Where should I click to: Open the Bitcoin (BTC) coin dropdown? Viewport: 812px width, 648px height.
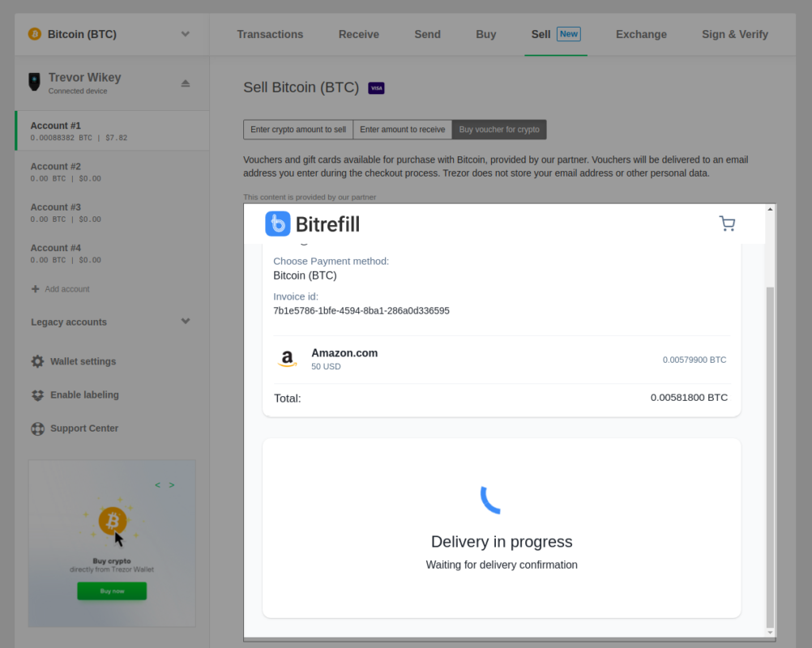[186, 34]
